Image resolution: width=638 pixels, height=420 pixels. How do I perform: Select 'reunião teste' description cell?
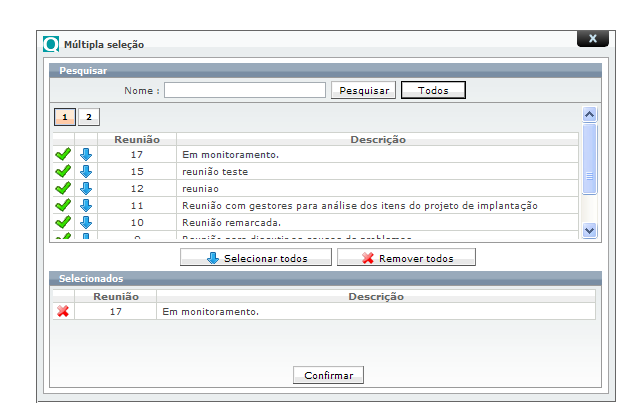378,171
